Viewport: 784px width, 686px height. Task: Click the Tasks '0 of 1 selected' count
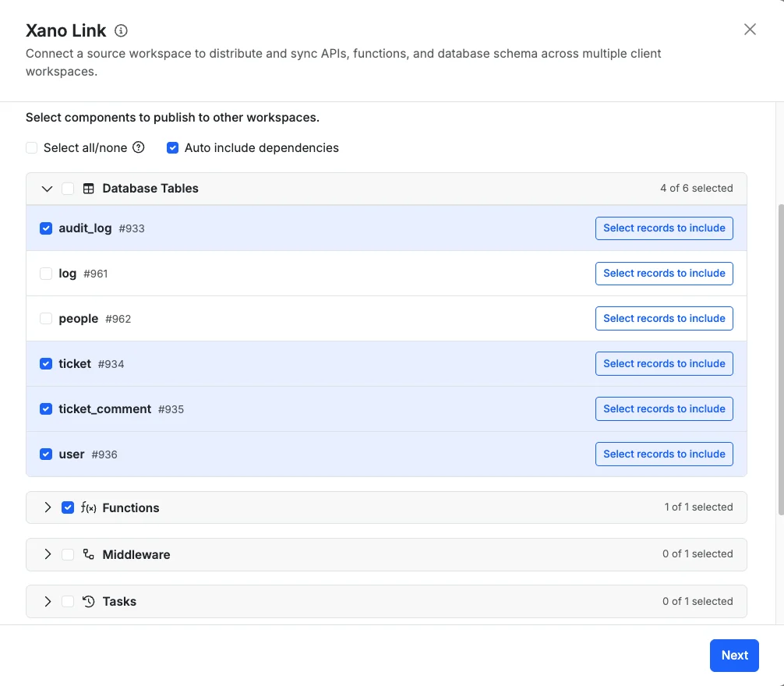(697, 601)
